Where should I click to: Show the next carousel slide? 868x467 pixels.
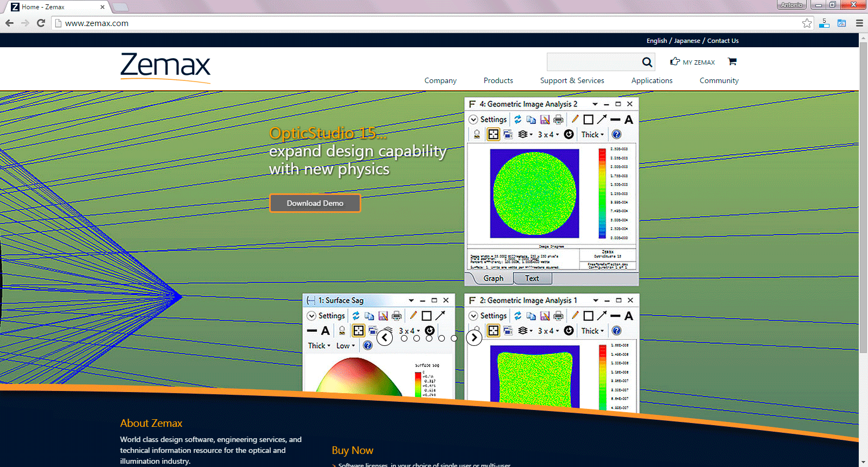474,338
